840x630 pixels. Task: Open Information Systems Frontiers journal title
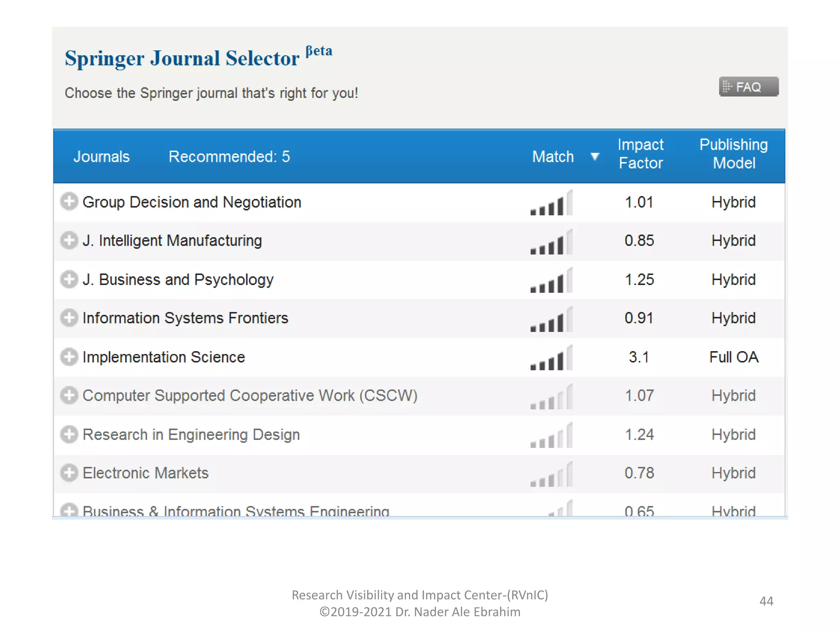click(185, 318)
